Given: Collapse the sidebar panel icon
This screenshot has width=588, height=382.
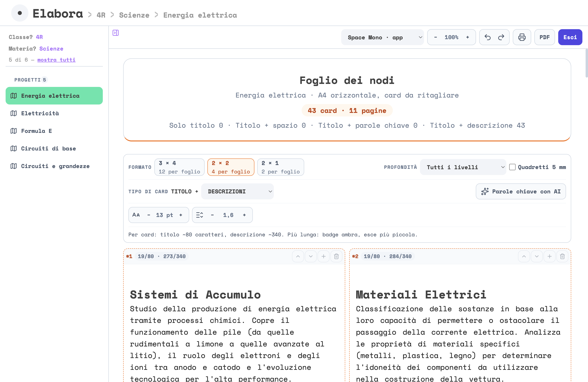Looking at the screenshot, I should [116, 33].
